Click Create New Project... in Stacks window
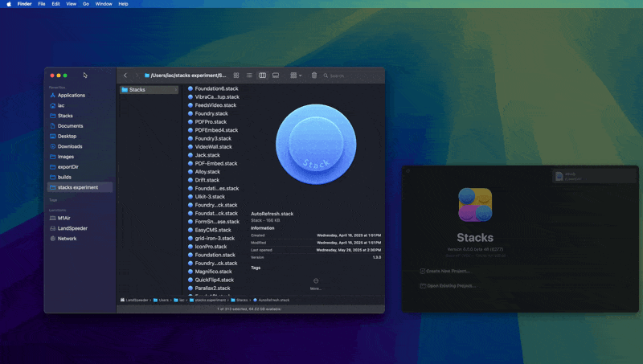 click(x=444, y=271)
